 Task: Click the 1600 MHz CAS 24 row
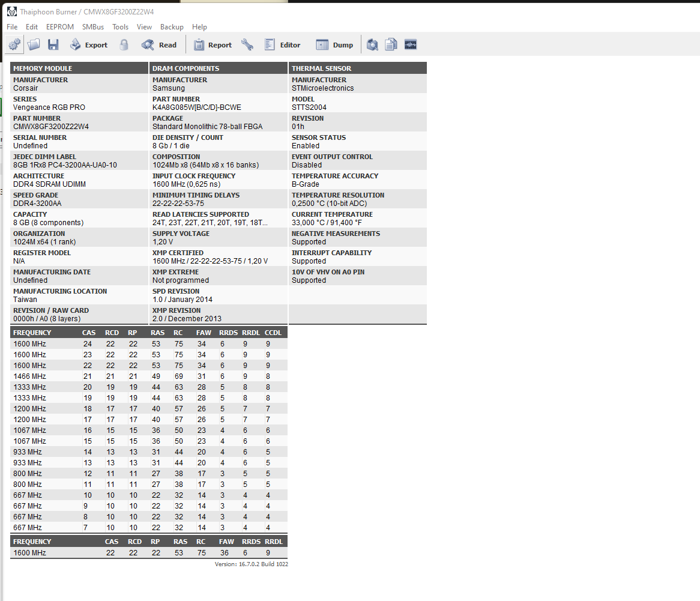tap(149, 344)
